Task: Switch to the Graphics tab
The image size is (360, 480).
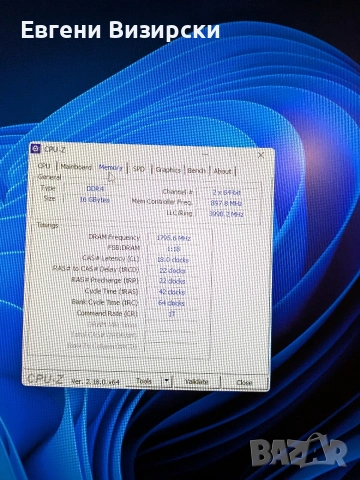Action: (168, 170)
